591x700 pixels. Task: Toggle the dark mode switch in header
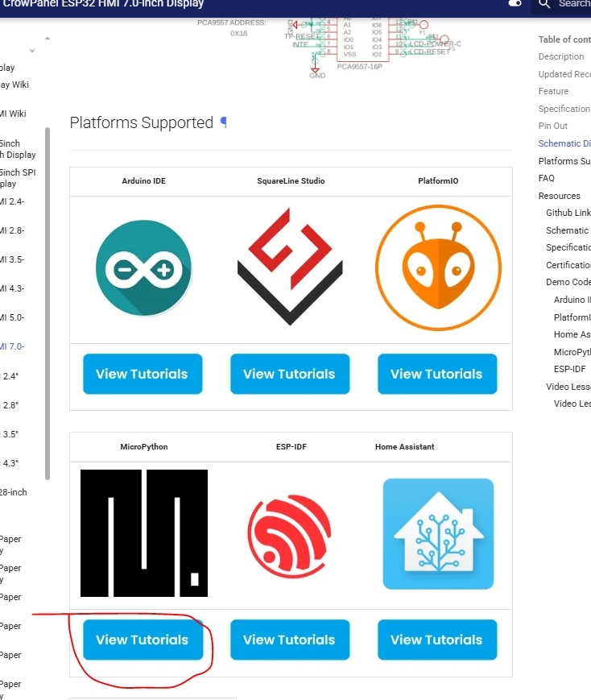[515, 3]
